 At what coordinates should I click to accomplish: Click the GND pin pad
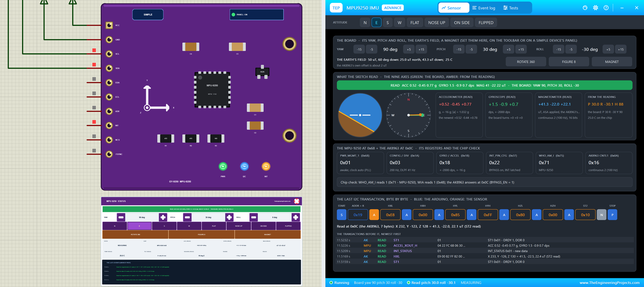[x=109, y=39]
